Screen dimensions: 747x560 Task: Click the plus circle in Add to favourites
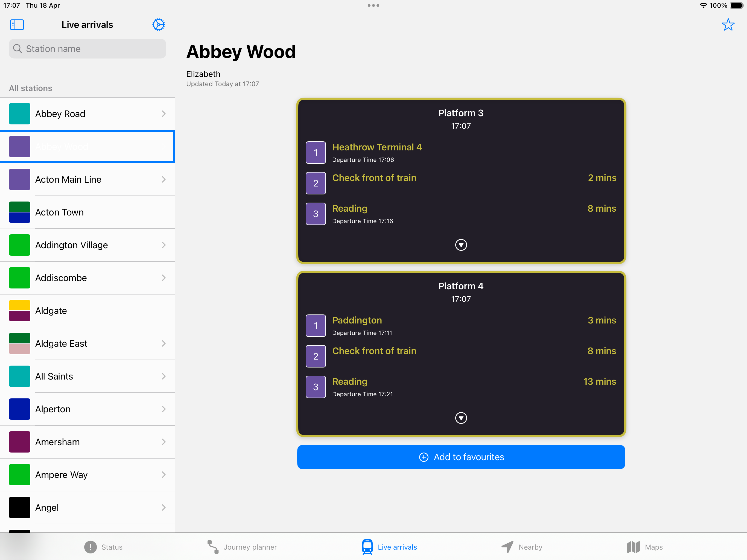424,457
